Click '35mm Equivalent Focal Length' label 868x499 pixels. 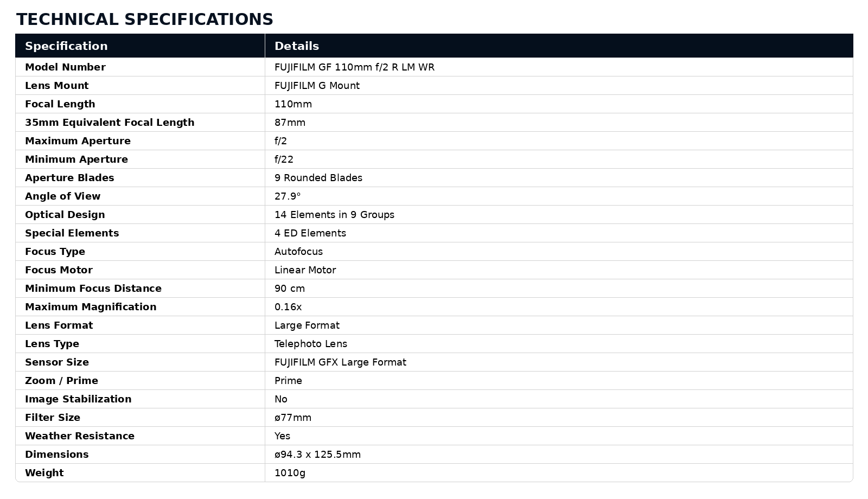point(110,123)
